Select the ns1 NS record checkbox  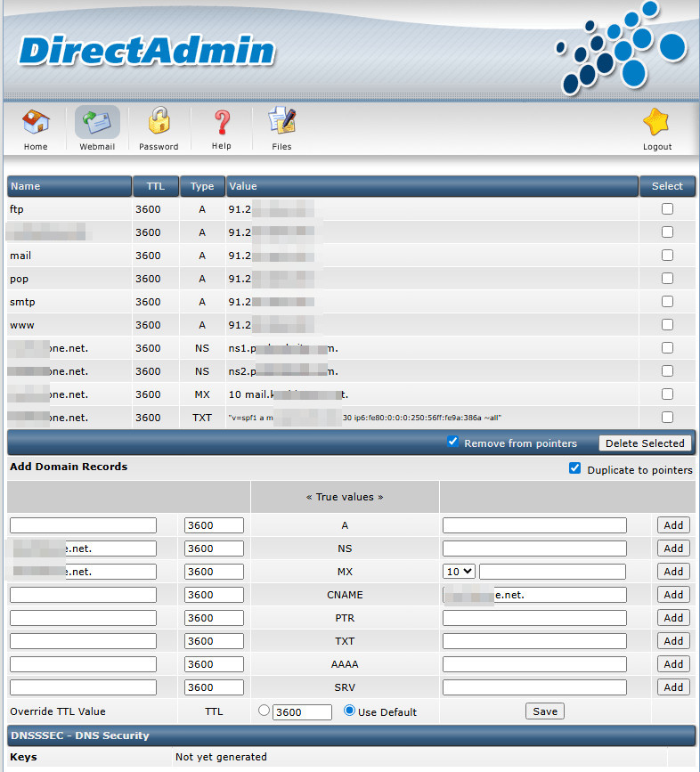click(x=667, y=348)
